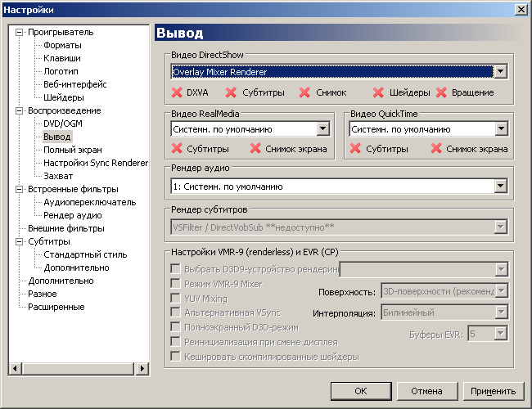This screenshot has height=409, width=532.
Task: Click the Субтитры status icon under Видео RealMedia
Action: [x=177, y=149]
